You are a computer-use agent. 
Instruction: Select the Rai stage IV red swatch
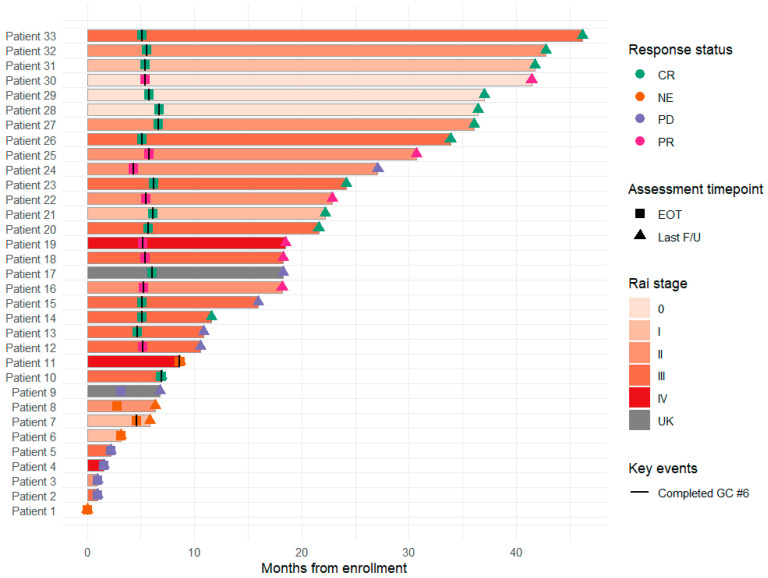coord(639,398)
